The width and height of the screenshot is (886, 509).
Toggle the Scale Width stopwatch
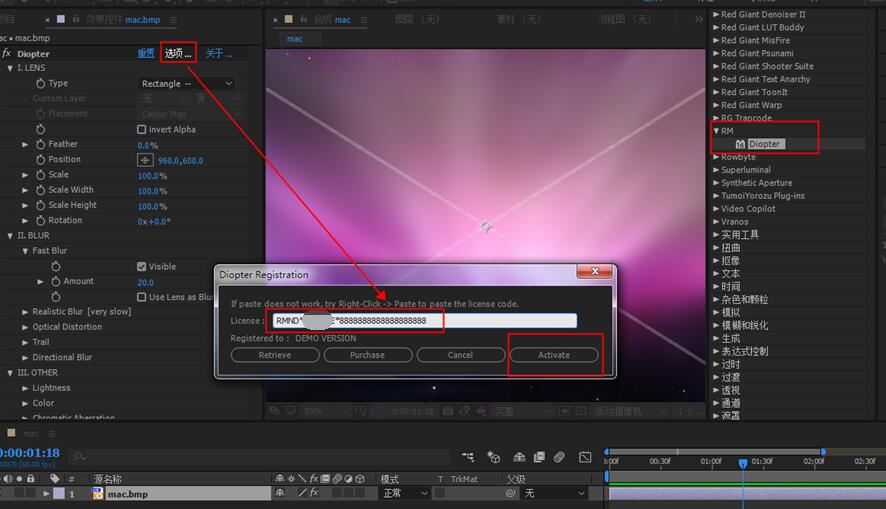tap(41, 190)
